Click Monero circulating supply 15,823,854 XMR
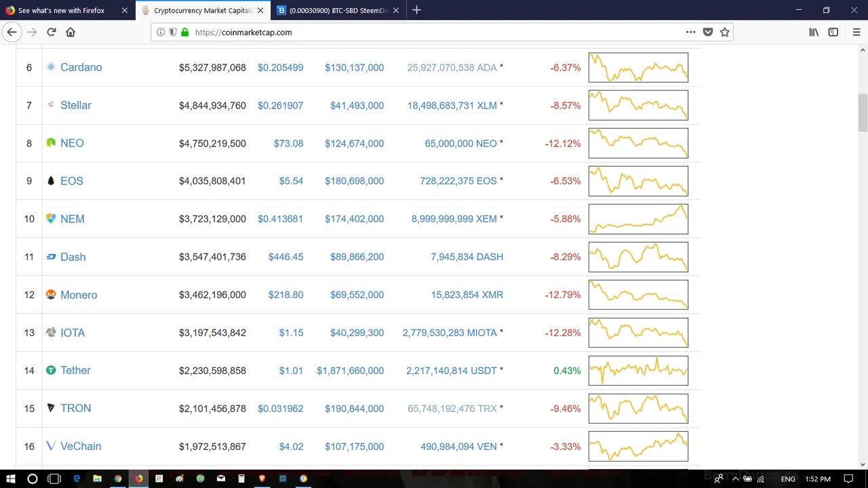This screenshot has width=868, height=488. coord(467,295)
